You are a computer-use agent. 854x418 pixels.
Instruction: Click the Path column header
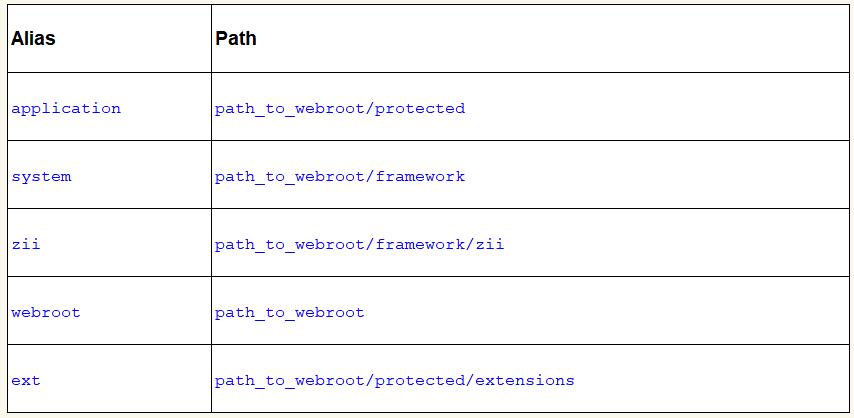[x=236, y=39]
